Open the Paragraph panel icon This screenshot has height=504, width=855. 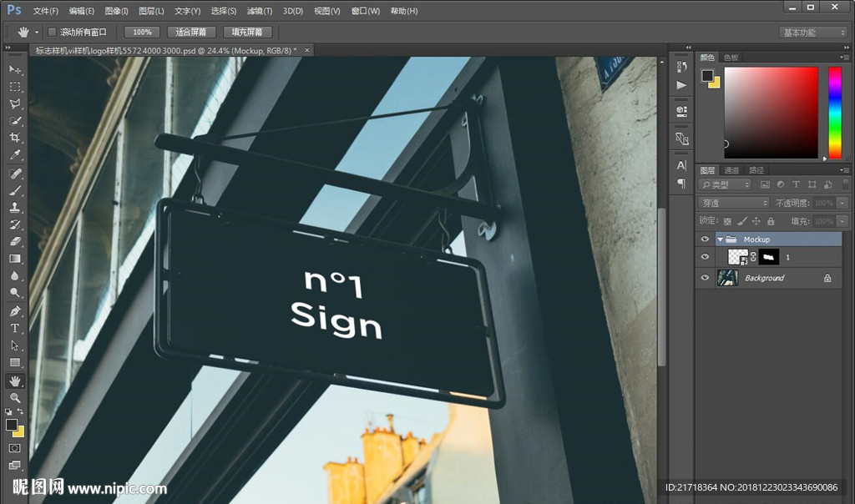(x=681, y=183)
